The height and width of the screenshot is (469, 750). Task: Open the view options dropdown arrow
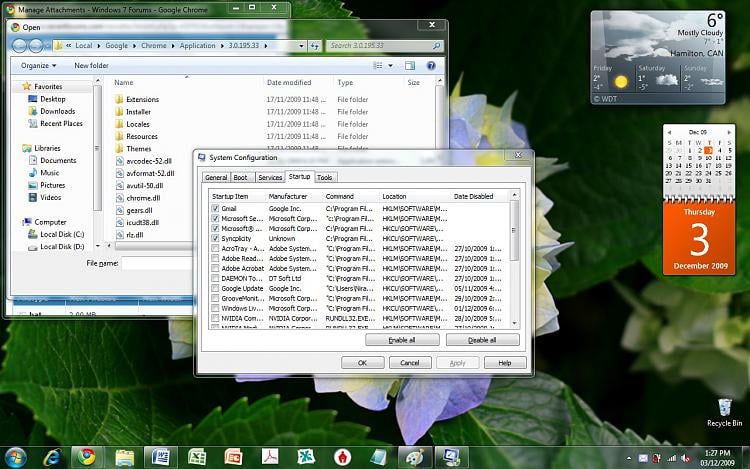pyautogui.click(x=390, y=65)
